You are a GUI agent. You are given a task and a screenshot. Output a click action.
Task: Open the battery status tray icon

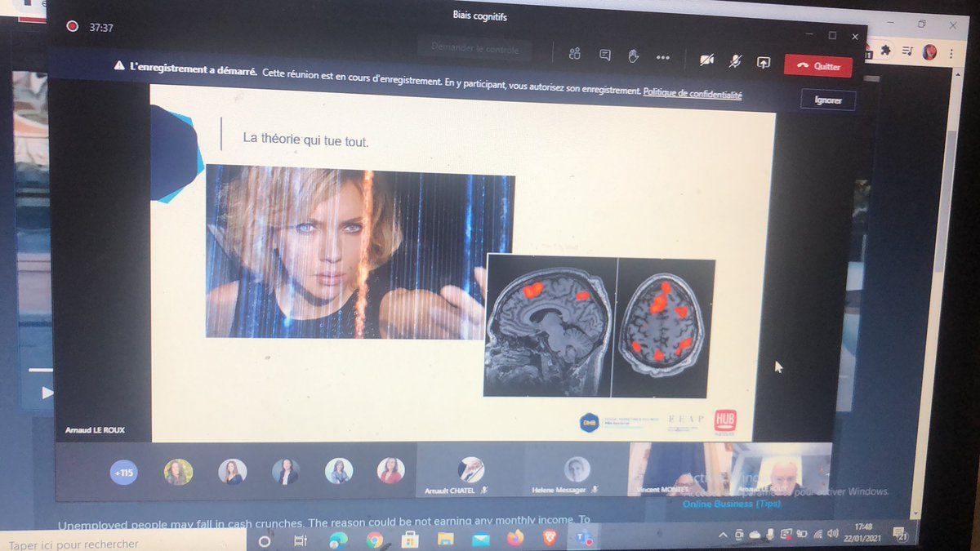tap(803, 535)
